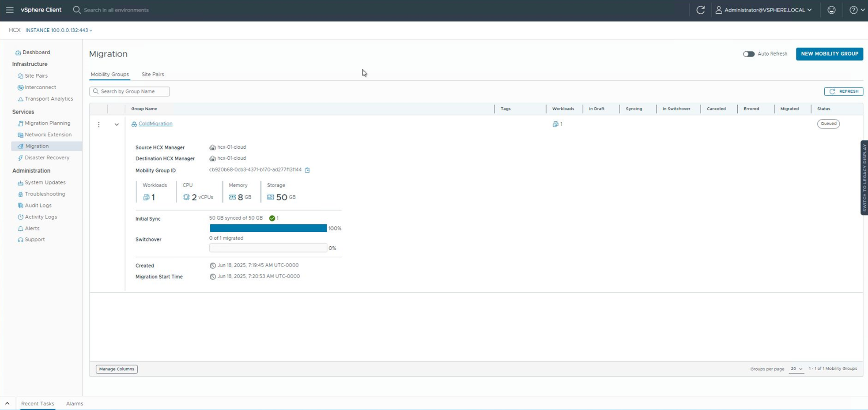Open the ColdMigration group link

(155, 124)
